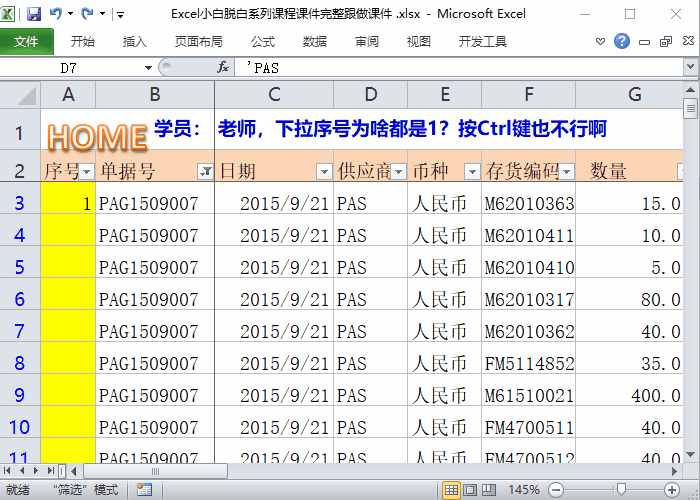Switch to Page Layout view icon
Image resolution: width=700 pixels, height=500 pixels.
[x=470, y=490]
